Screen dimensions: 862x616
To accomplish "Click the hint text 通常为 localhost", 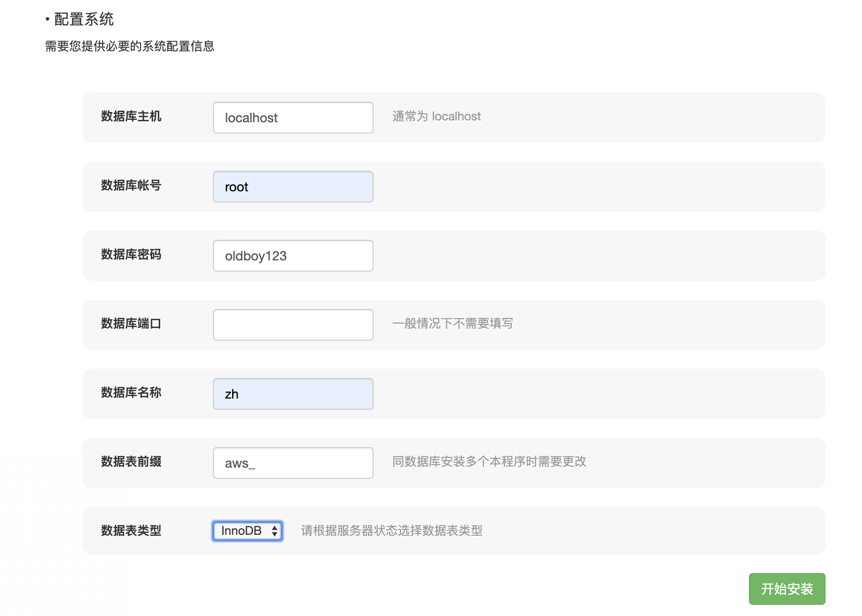I will (436, 116).
